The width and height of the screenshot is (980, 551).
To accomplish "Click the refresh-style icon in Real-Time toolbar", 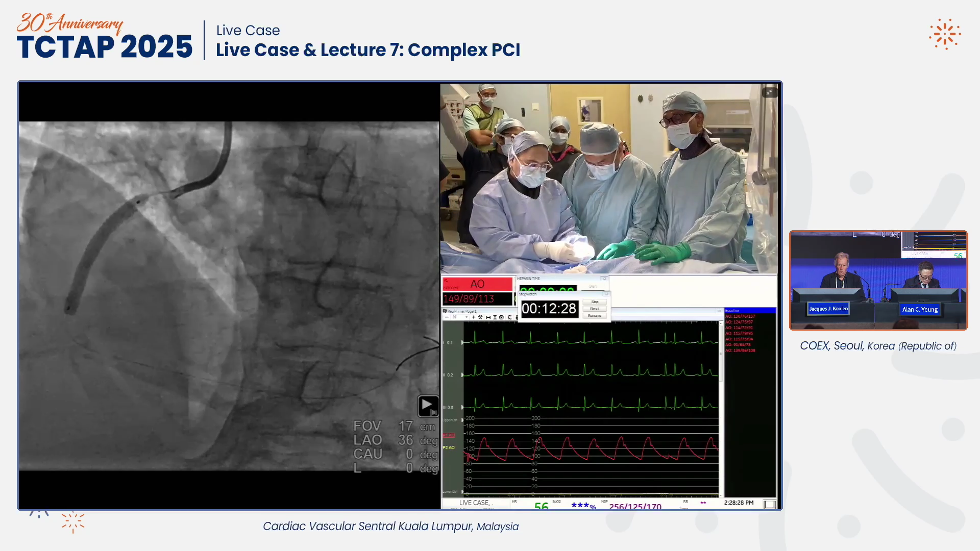I will tap(509, 317).
